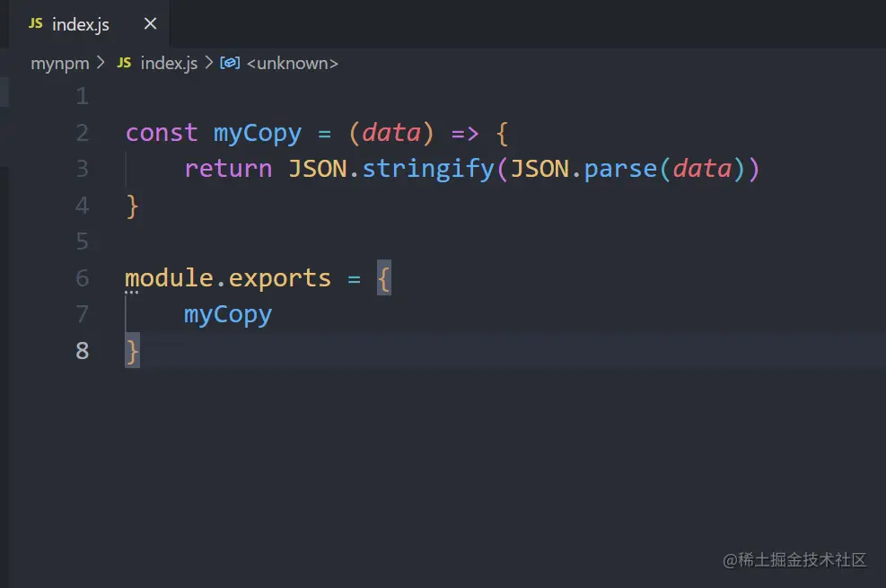
Task: Click the 'exports' word on line 6
Action: click(280, 279)
